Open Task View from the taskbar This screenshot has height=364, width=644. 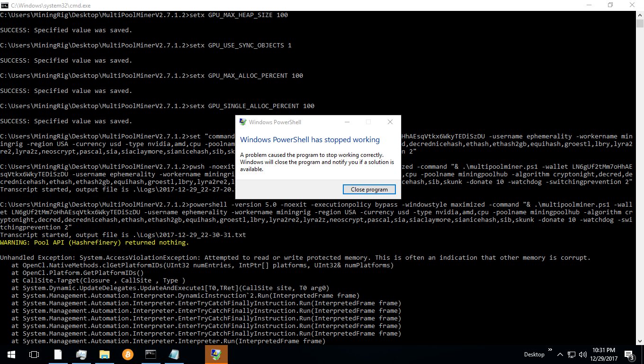(34, 354)
